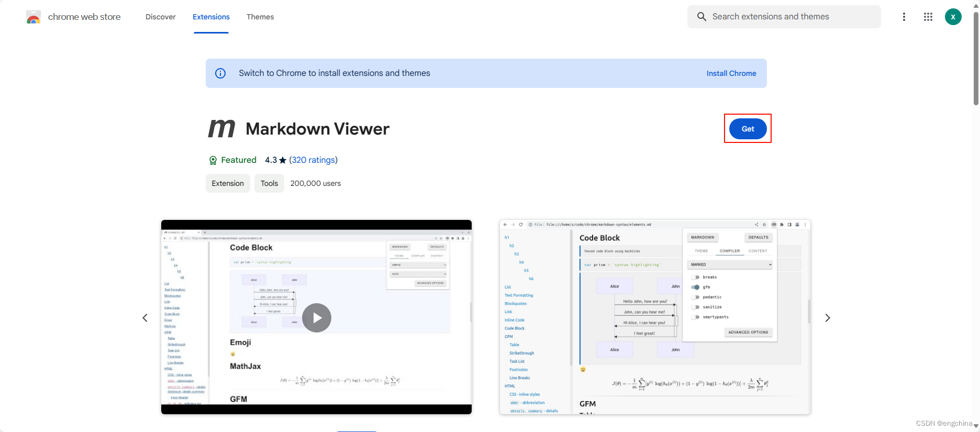Focus the search extensions and themes field
Viewport: 980px width, 432px height.
click(784, 17)
